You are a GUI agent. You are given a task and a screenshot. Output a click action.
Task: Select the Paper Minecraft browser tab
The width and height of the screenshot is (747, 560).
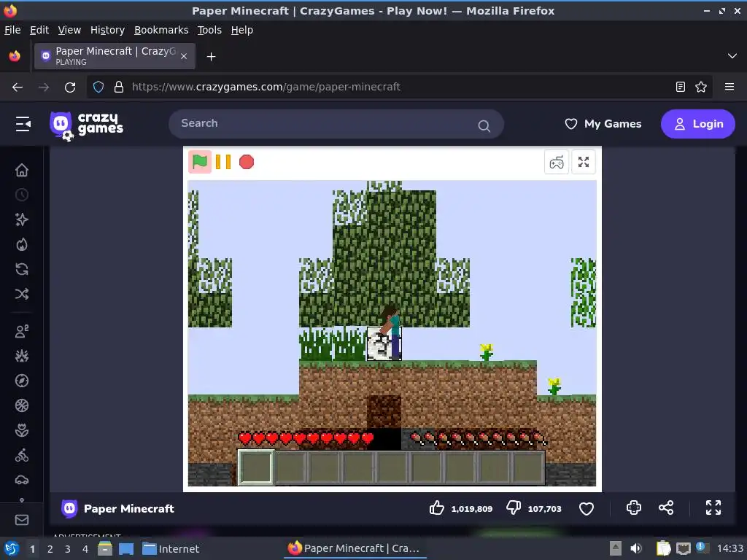[x=115, y=56]
